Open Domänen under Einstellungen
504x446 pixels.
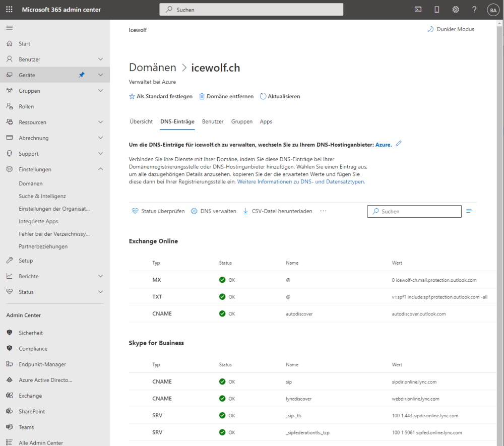pyautogui.click(x=31, y=183)
